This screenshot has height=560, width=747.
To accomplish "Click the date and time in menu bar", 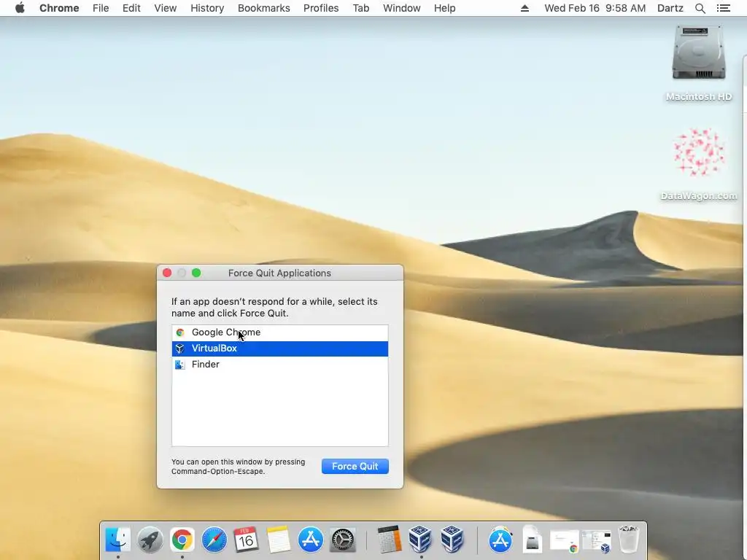I will tap(595, 8).
